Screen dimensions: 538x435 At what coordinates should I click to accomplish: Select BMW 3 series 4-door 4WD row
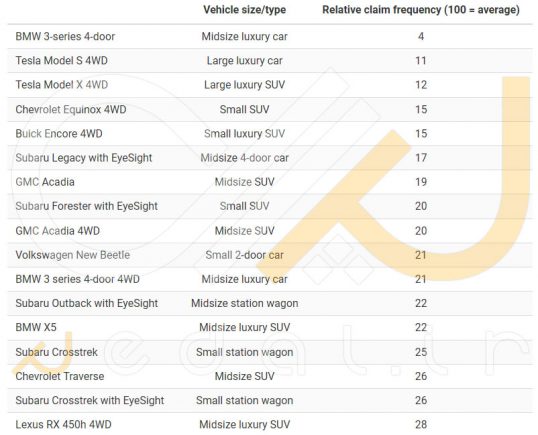[x=270, y=279]
